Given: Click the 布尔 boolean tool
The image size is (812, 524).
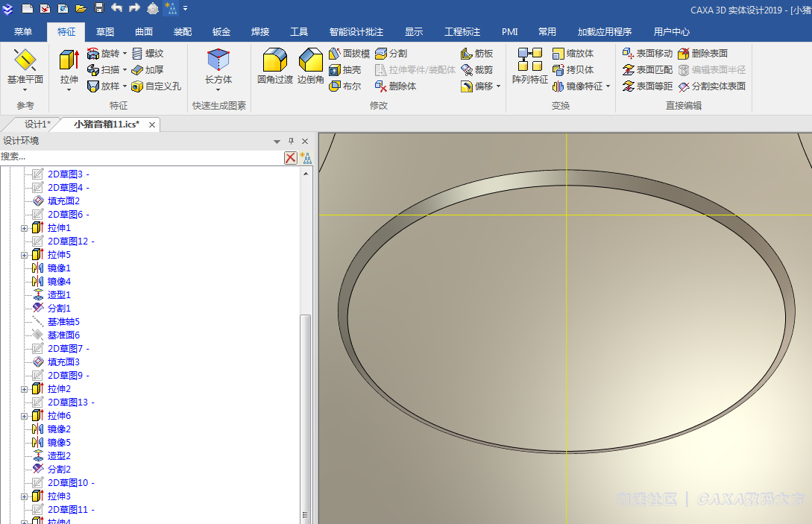Looking at the screenshot, I should (345, 86).
